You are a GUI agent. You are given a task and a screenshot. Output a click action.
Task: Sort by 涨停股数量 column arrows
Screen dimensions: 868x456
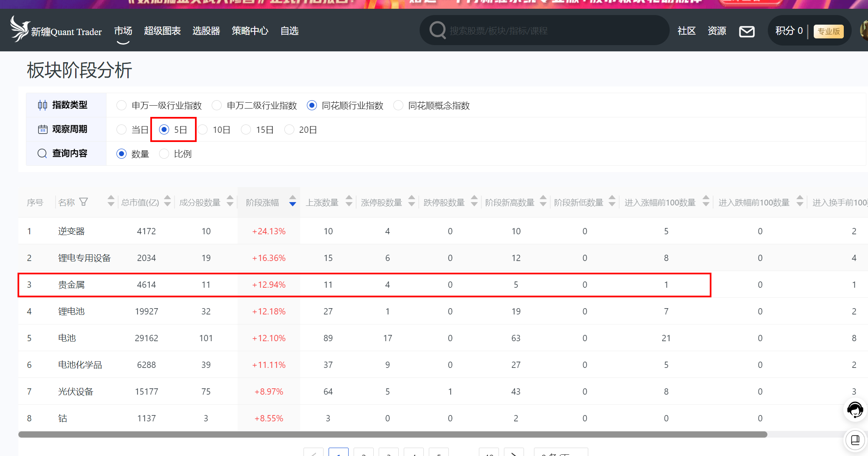point(412,201)
